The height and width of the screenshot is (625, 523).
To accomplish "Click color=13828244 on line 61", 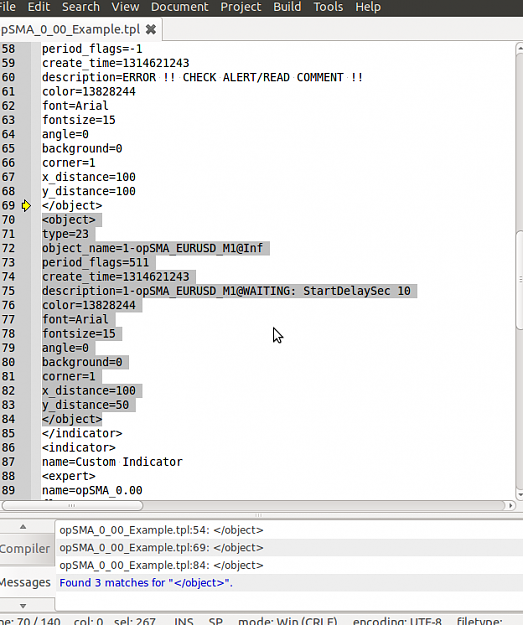I will 89,92.
